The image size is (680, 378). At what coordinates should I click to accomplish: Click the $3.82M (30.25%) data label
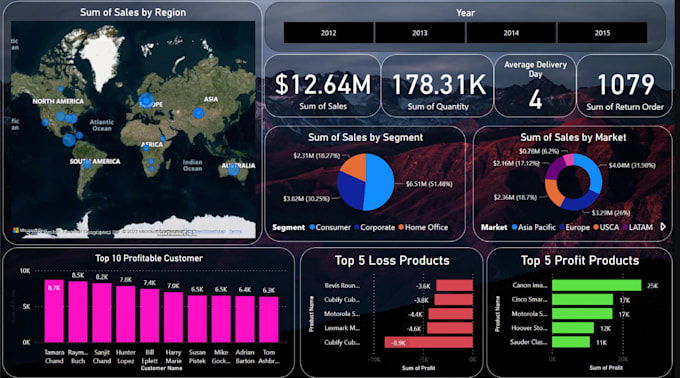coord(306,199)
